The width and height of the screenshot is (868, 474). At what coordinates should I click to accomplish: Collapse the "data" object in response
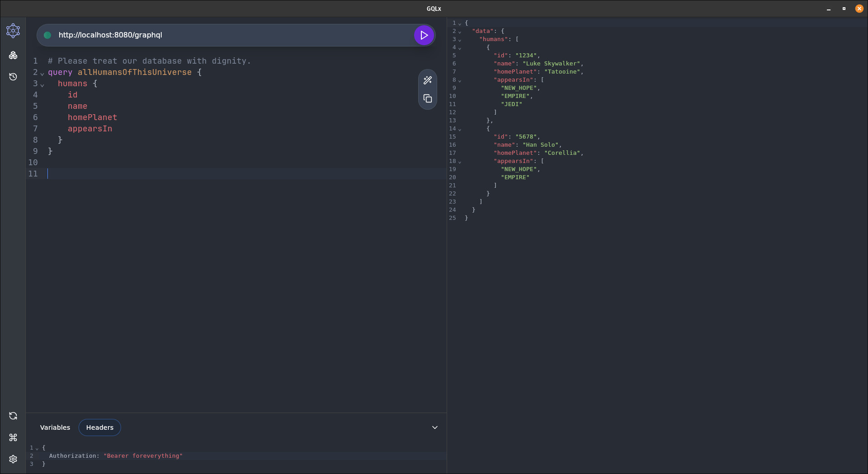(460, 32)
